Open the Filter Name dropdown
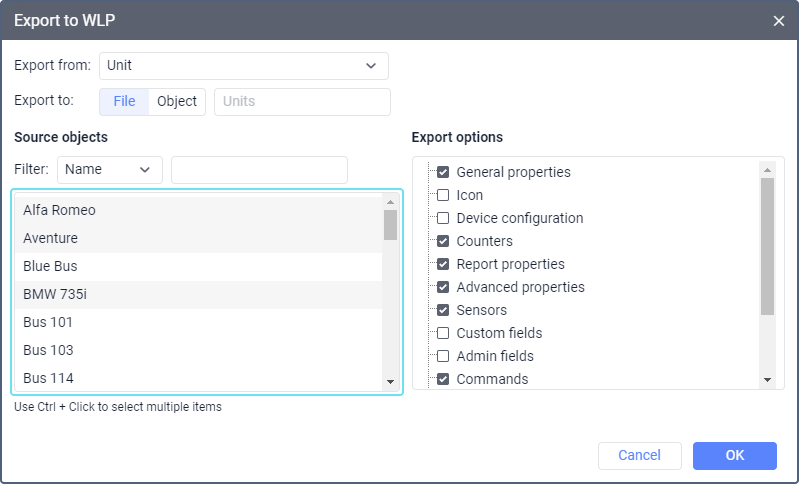Screen dimensions: 799x484 click(109, 170)
